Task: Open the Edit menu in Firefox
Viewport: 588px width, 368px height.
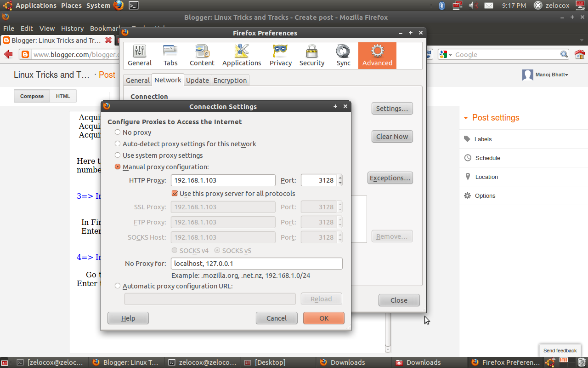Action: click(x=27, y=29)
